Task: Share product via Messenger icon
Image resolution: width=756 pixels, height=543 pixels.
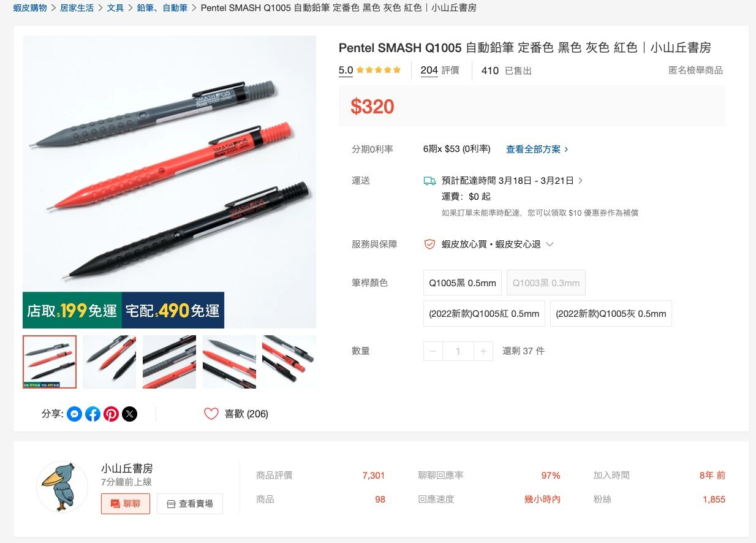Action: coord(74,414)
